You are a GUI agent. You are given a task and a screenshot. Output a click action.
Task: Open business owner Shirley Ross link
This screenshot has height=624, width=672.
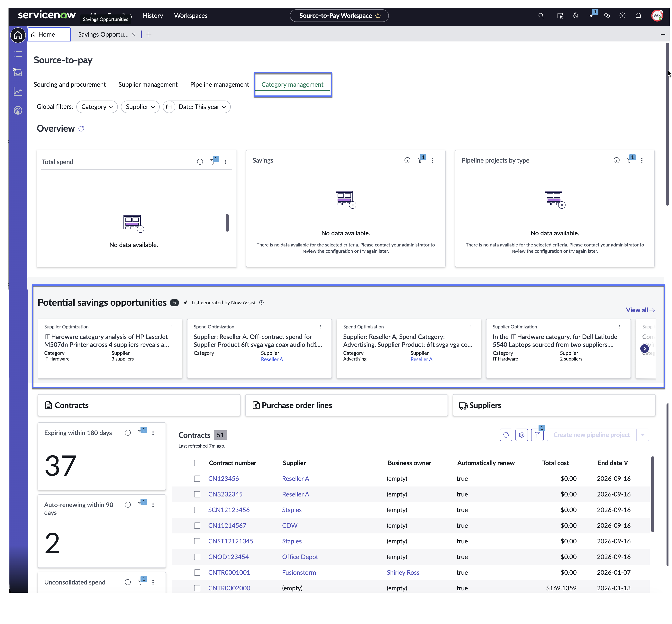click(403, 573)
